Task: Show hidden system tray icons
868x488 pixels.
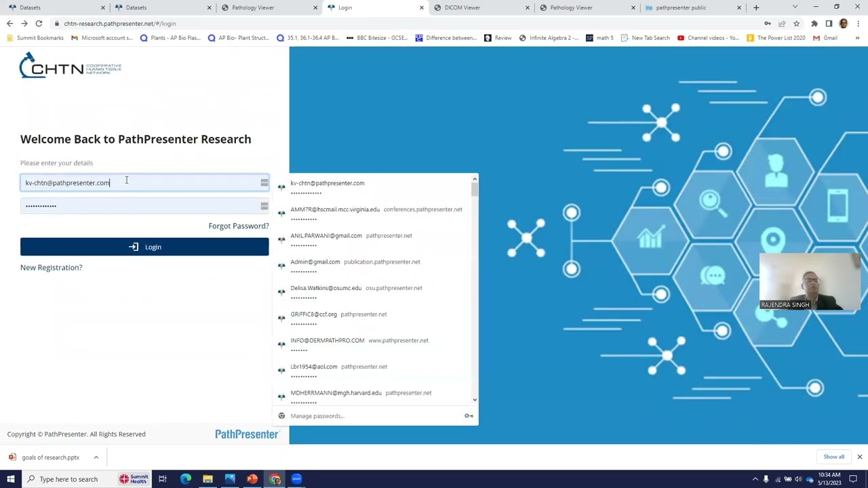Action: 755,479
